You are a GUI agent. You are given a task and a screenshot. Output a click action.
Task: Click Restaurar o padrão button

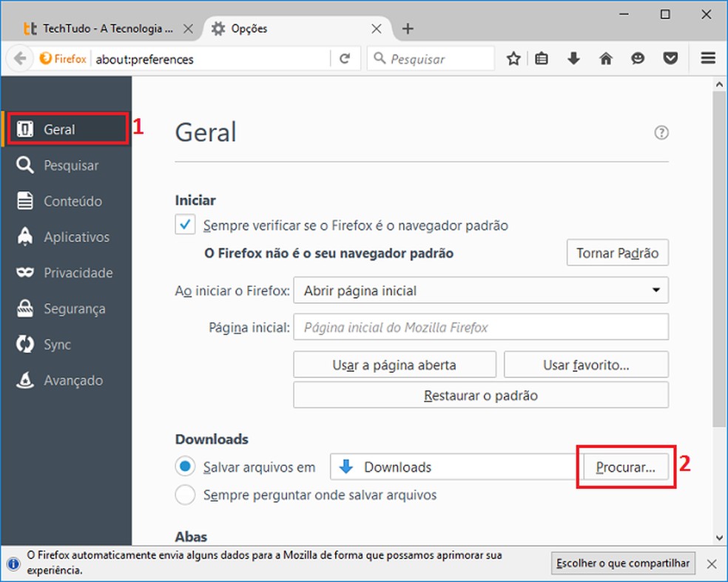pos(481,395)
